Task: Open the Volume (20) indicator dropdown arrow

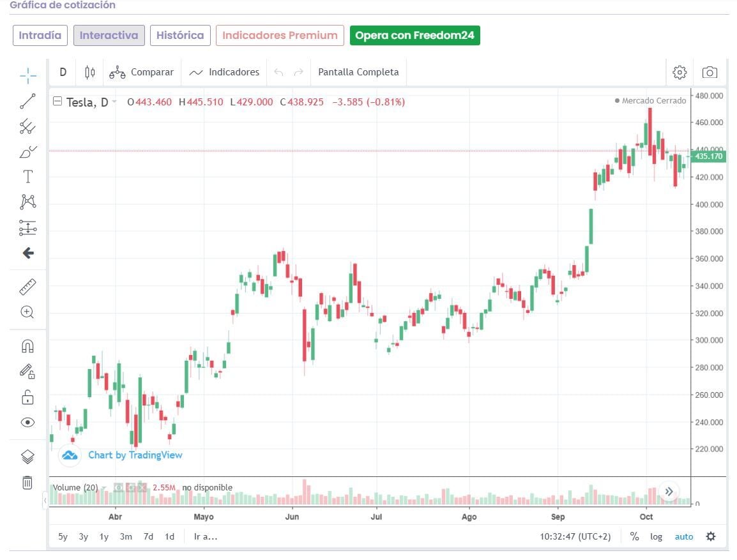Action: pyautogui.click(x=103, y=488)
